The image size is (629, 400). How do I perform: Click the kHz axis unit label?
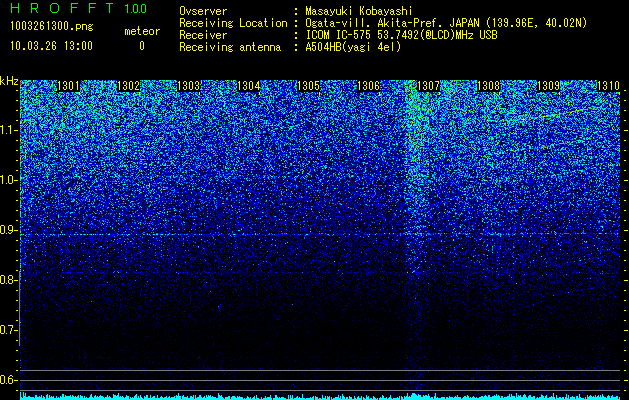click(9, 81)
